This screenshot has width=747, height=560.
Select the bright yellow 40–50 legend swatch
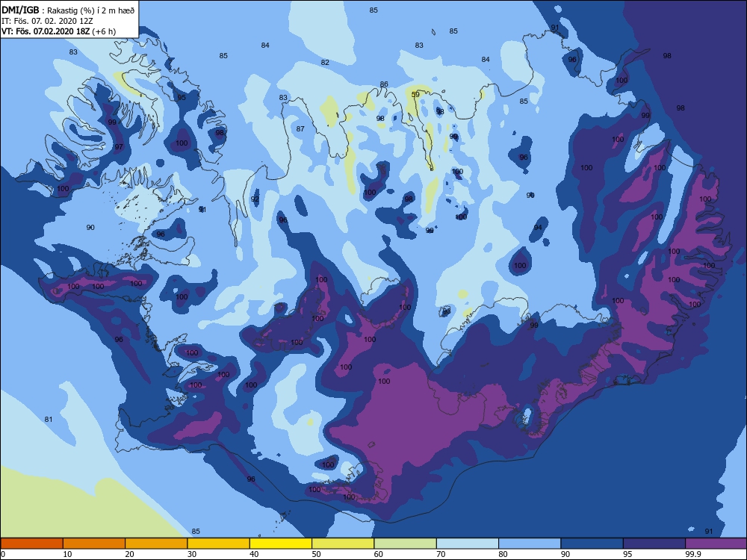point(281,544)
